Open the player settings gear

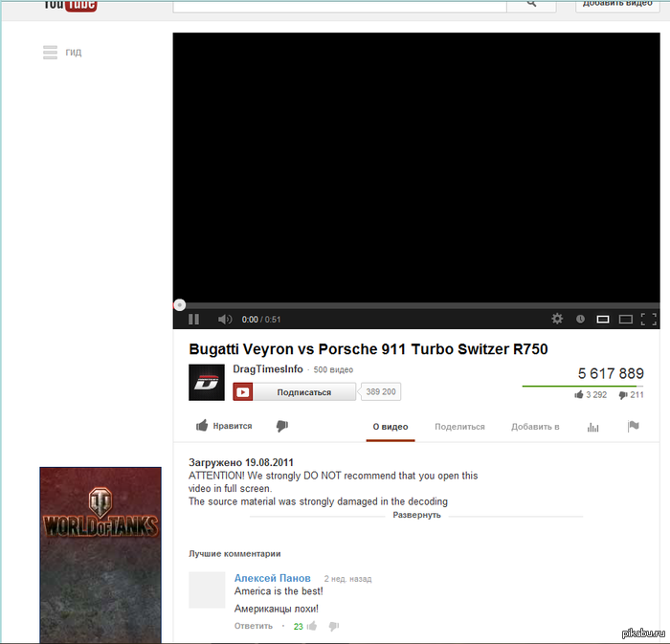[557, 319]
